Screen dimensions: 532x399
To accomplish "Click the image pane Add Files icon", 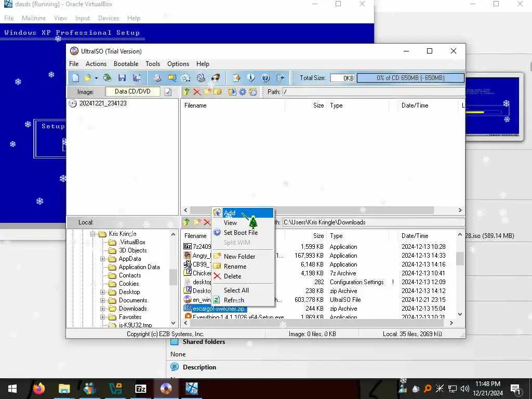I will [232, 91].
